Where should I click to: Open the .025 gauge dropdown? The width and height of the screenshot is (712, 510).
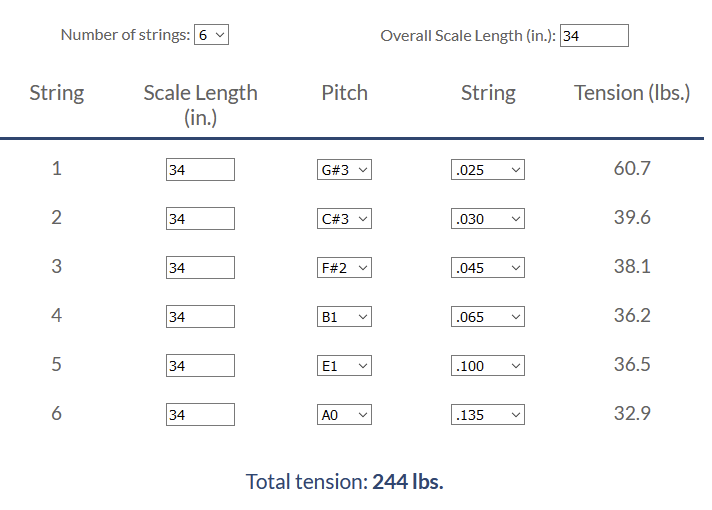pos(488,170)
